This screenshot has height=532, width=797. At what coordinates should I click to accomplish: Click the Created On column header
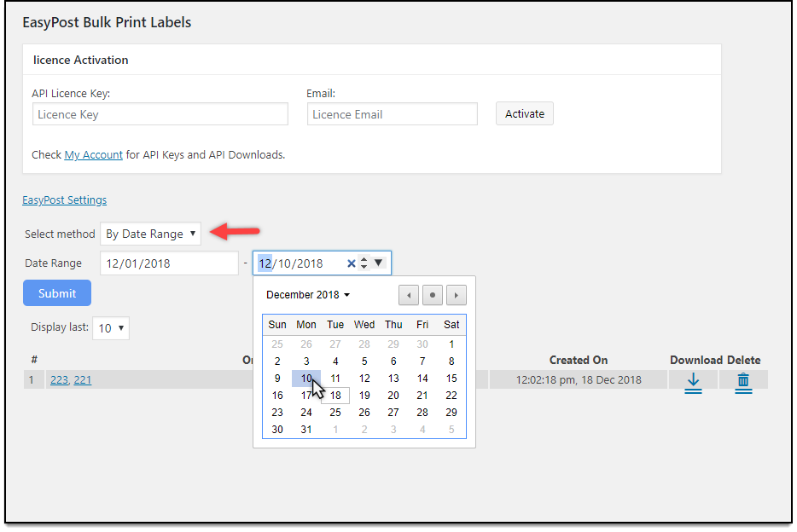tap(579, 360)
